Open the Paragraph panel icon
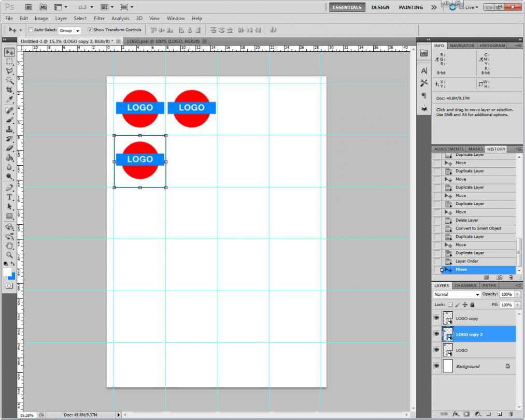525x420 pixels. coord(424,95)
